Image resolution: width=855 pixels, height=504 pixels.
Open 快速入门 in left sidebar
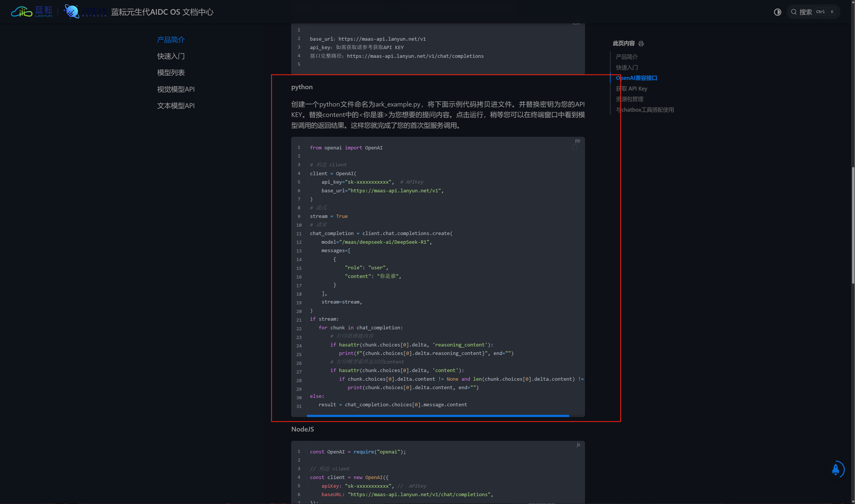(x=171, y=56)
